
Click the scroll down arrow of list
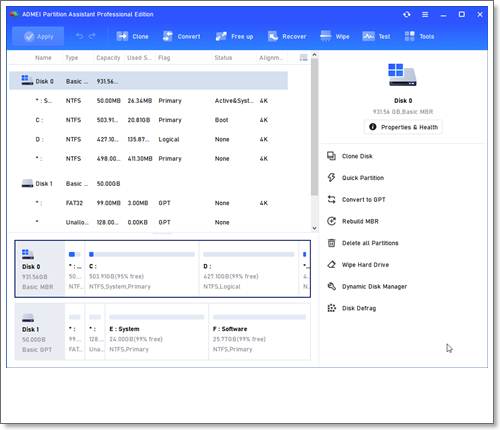click(314, 228)
